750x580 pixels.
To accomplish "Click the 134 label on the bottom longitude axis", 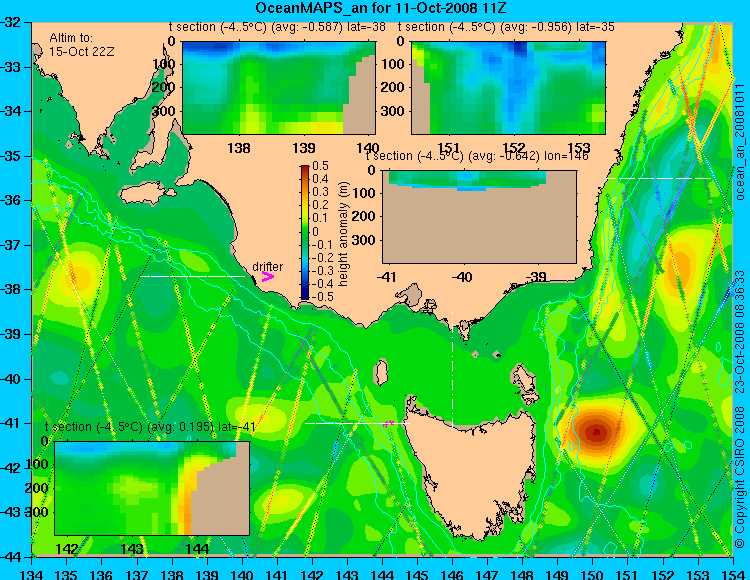I will (32, 574).
